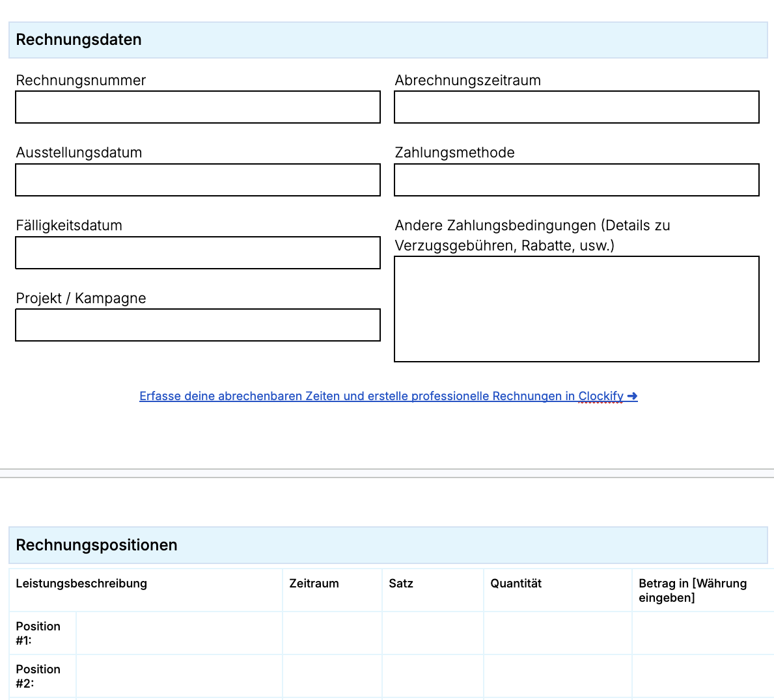Click the Projekt / Kampagne label text
Viewport: 774px width, 700px height.
click(81, 299)
